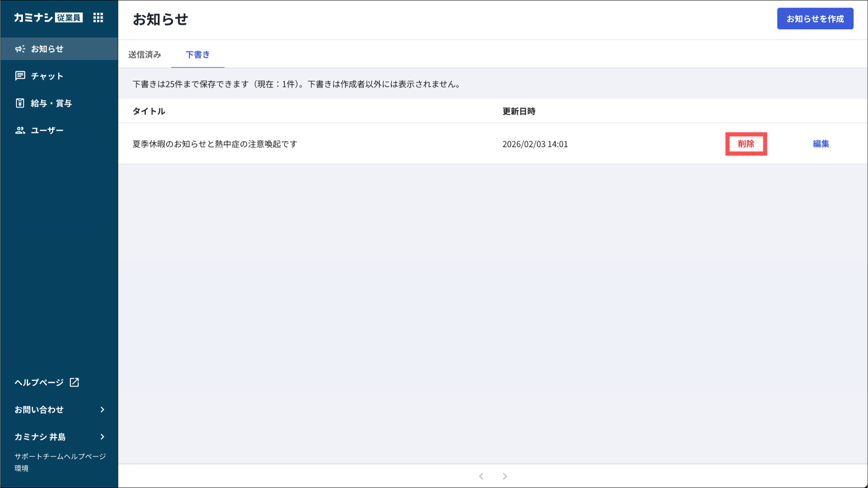Click the チャット chat bubble icon
The height and width of the screenshot is (488, 868).
pos(20,76)
